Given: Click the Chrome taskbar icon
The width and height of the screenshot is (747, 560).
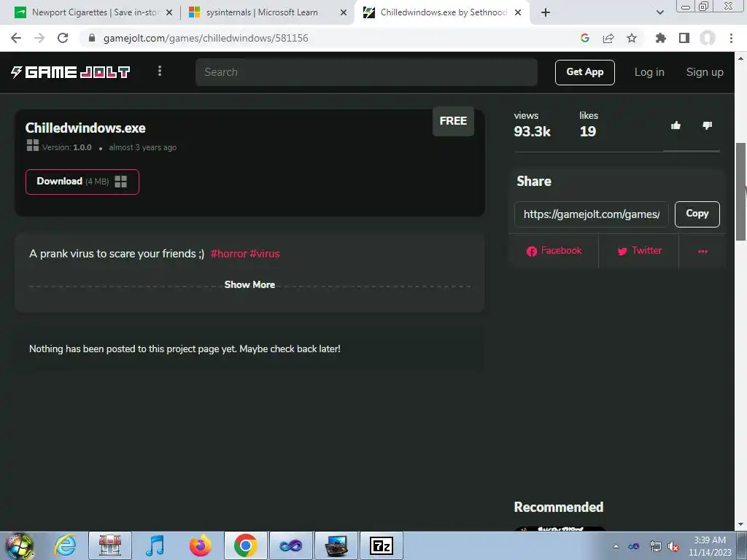Looking at the screenshot, I should pyautogui.click(x=245, y=545).
